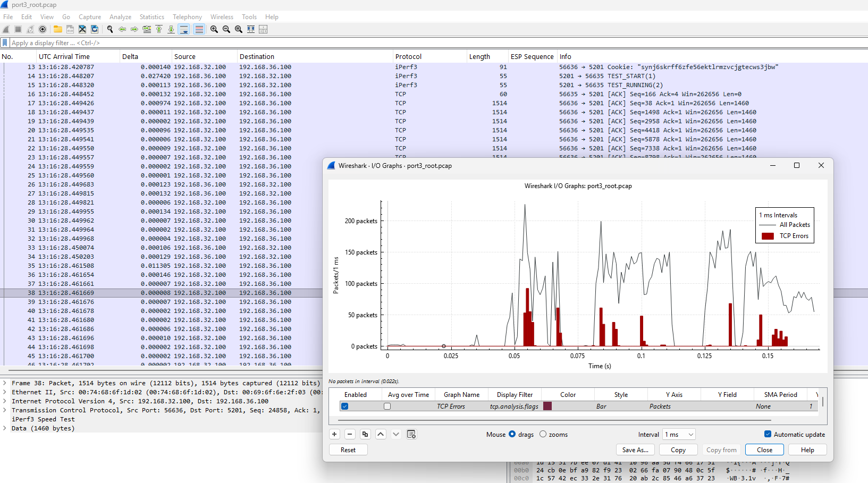Disable the Automatic update checkbox
The height and width of the screenshot is (483, 868).
click(768, 434)
